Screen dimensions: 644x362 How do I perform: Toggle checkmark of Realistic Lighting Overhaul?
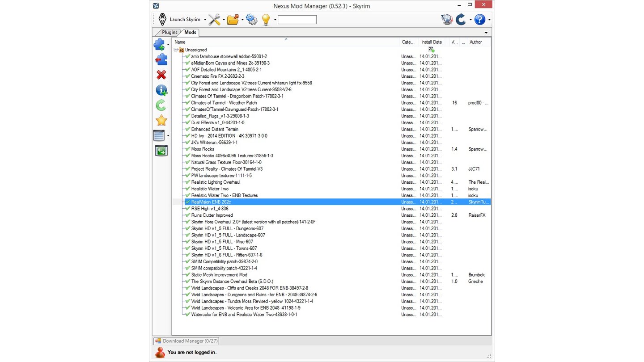coord(188,182)
